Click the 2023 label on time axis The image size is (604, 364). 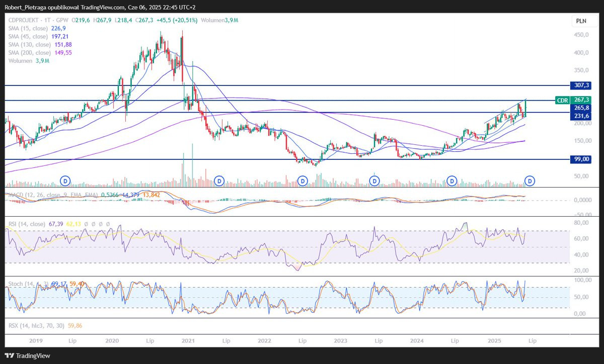coord(340,340)
